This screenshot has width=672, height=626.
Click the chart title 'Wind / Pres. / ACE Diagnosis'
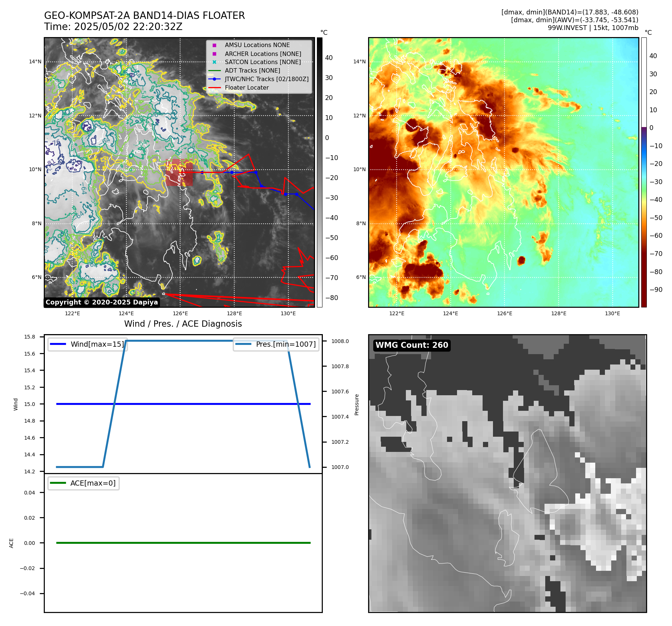[183, 324]
